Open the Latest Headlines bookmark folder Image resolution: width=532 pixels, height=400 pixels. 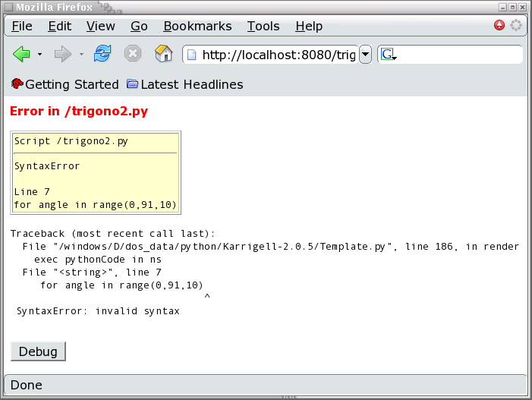click(x=184, y=84)
